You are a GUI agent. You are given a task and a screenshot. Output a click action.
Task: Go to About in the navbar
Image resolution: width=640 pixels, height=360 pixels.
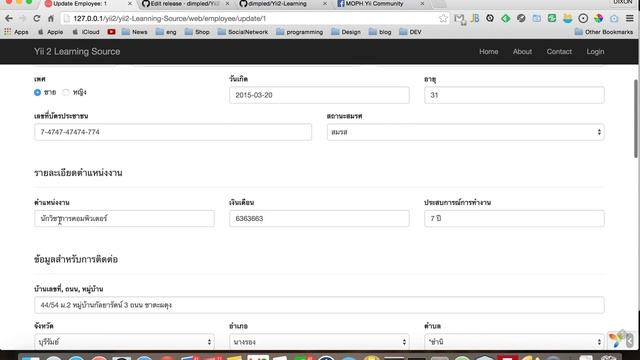522,51
